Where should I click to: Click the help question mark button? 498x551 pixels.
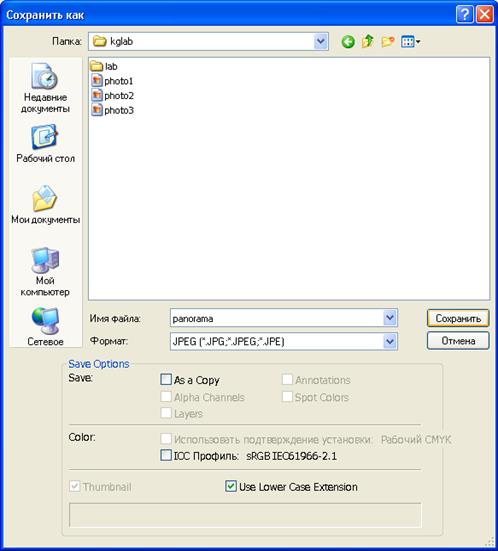(x=464, y=15)
